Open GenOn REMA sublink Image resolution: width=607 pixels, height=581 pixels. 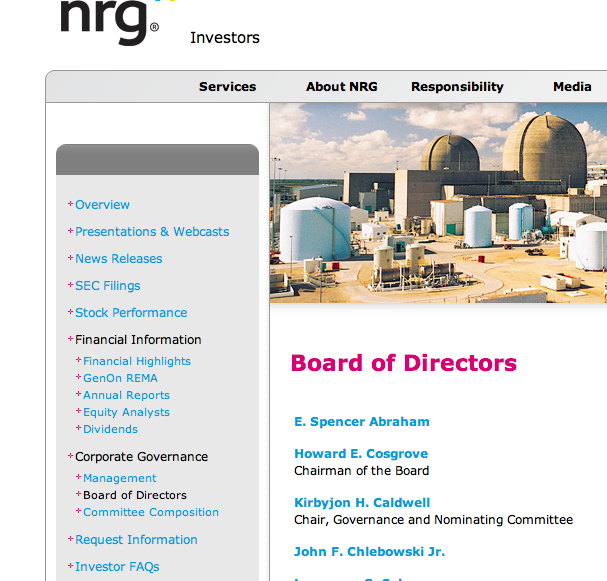point(120,378)
